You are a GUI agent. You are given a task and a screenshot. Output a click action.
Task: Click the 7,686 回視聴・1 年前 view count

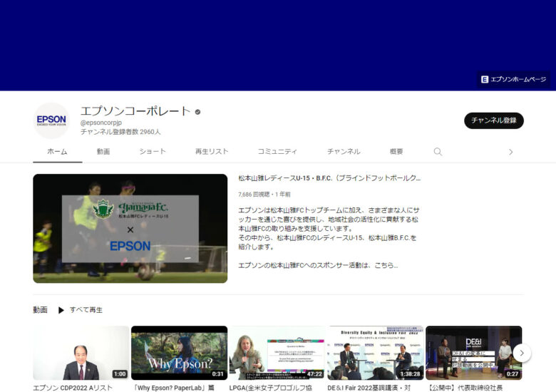click(x=264, y=195)
